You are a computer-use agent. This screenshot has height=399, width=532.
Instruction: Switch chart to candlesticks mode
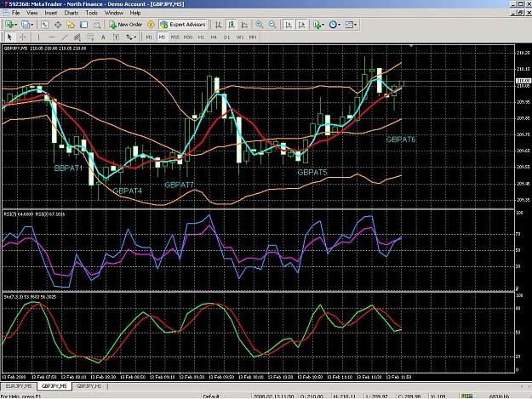pyautogui.click(x=232, y=25)
